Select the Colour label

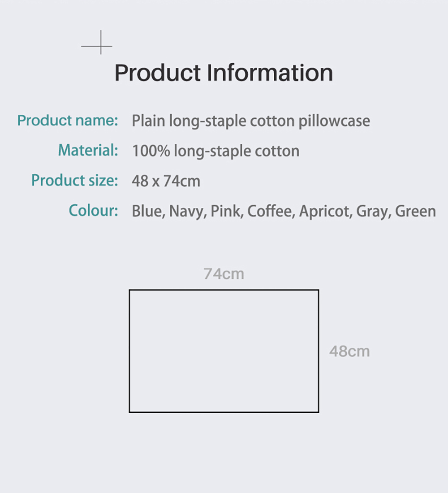(x=93, y=210)
